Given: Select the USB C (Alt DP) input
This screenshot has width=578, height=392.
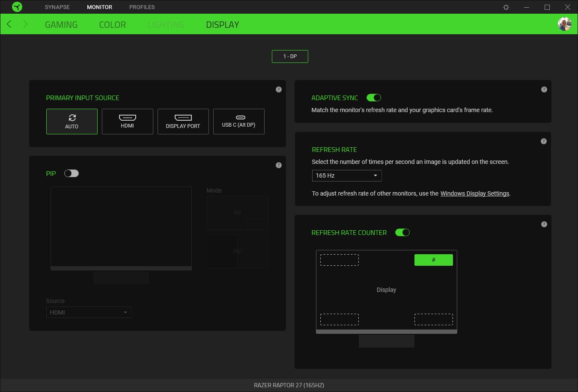Looking at the screenshot, I should [x=239, y=122].
